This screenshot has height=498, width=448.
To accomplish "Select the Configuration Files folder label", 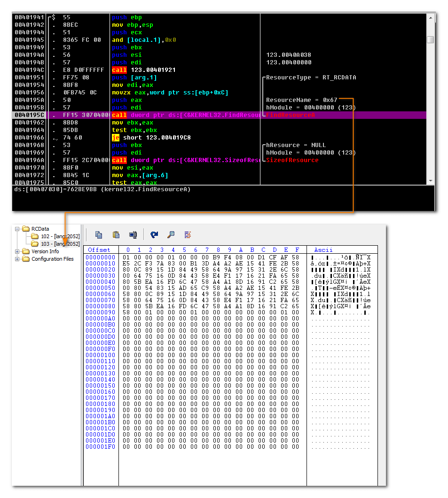I will tap(53, 259).
